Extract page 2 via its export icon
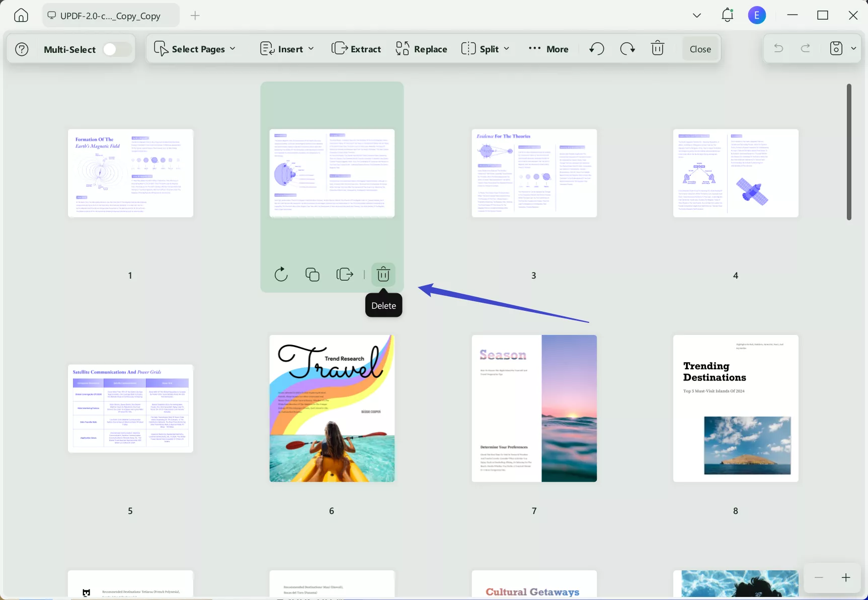 click(344, 274)
